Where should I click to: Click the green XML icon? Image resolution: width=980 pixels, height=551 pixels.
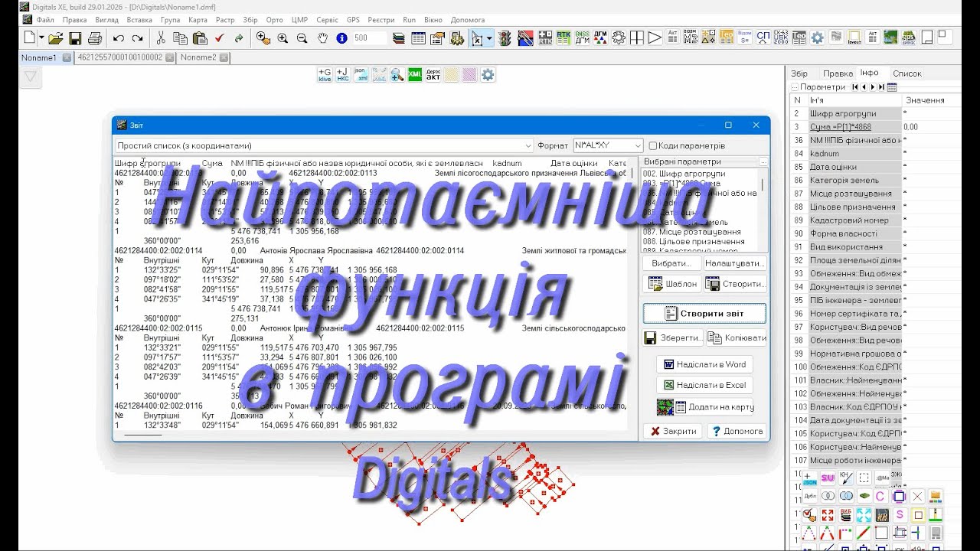click(x=415, y=74)
